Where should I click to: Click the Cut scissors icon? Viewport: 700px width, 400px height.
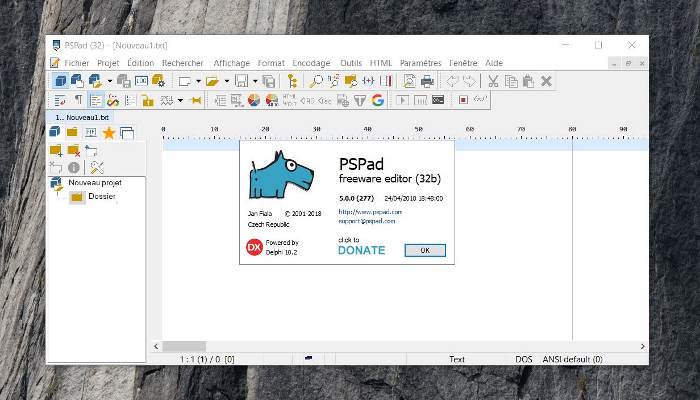pyautogui.click(x=493, y=81)
